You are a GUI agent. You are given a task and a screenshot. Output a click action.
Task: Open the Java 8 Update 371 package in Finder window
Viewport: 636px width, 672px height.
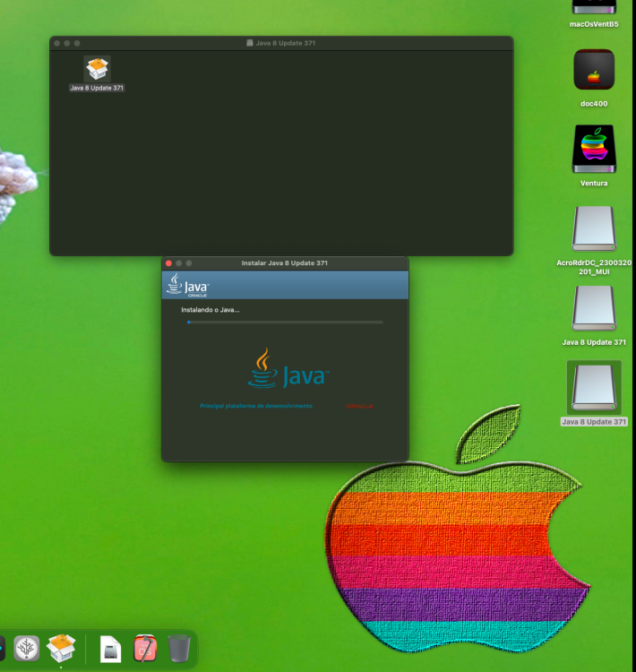pos(97,69)
